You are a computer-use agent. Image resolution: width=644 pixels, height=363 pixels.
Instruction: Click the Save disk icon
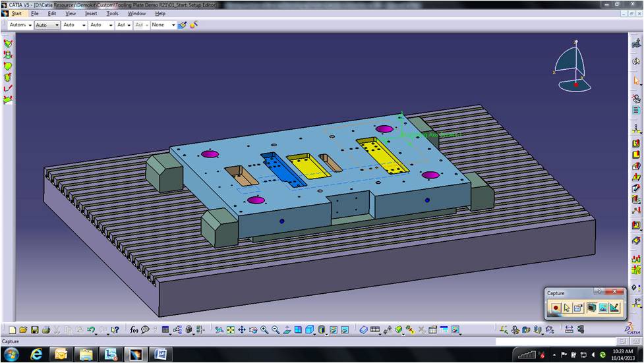(34, 329)
